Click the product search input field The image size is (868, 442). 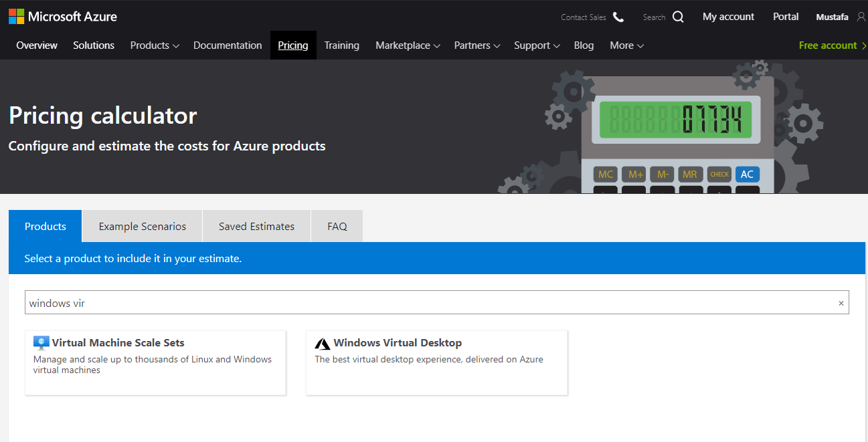437,303
